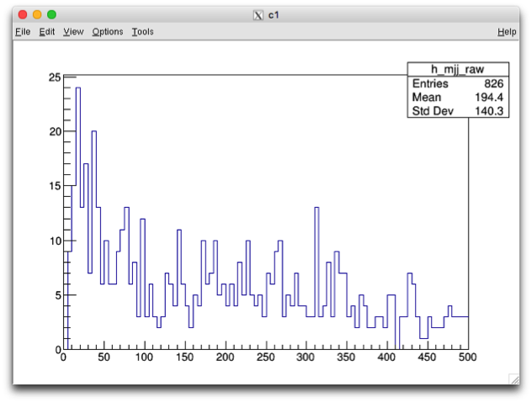
Task: Click the x-axis label 500
Action: (x=468, y=358)
